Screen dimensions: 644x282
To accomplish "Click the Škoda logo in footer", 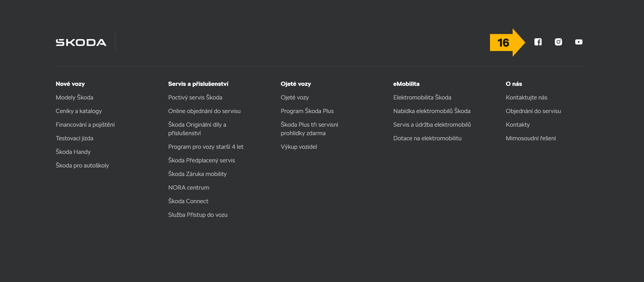I will [x=81, y=43].
